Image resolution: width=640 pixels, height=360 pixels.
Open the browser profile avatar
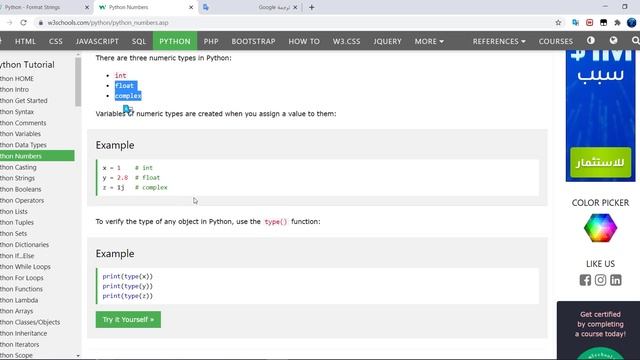[631, 23]
